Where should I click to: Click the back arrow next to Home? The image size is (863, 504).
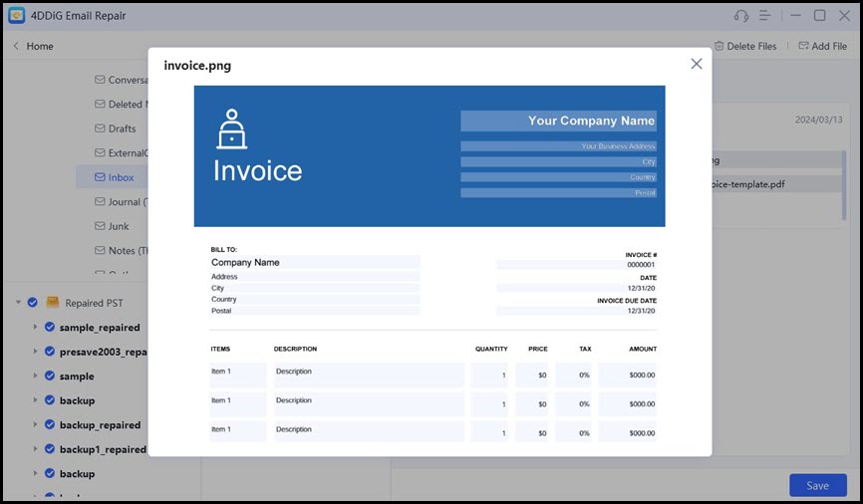[16, 46]
